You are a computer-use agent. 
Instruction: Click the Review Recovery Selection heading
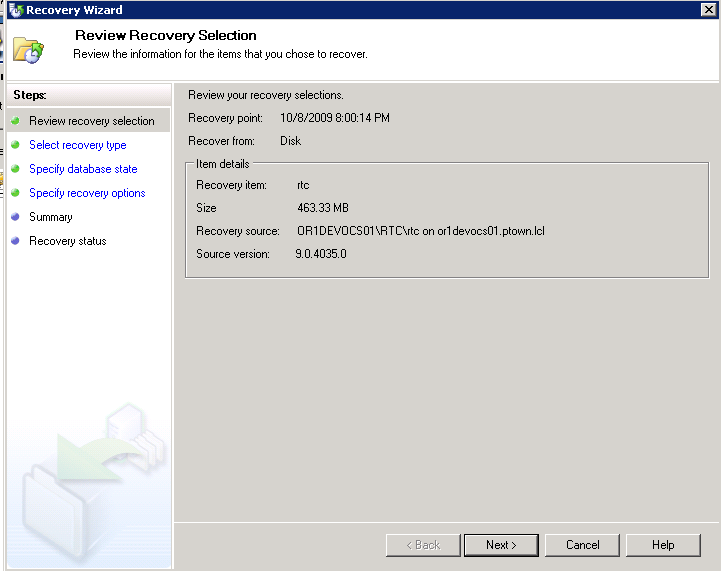coord(166,35)
